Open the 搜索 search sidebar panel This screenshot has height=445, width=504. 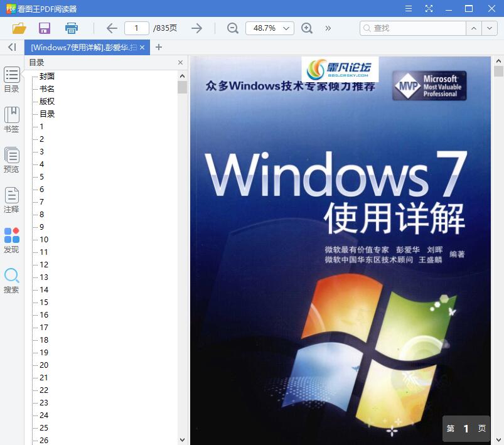[11, 281]
